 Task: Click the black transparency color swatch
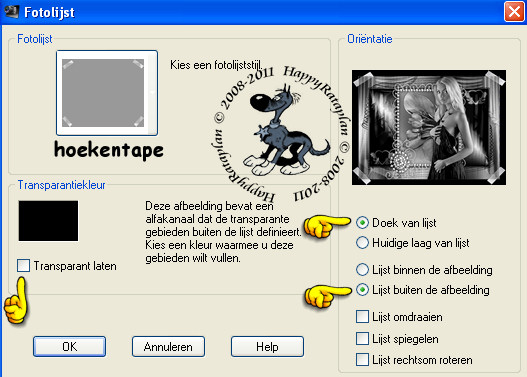pos(48,221)
